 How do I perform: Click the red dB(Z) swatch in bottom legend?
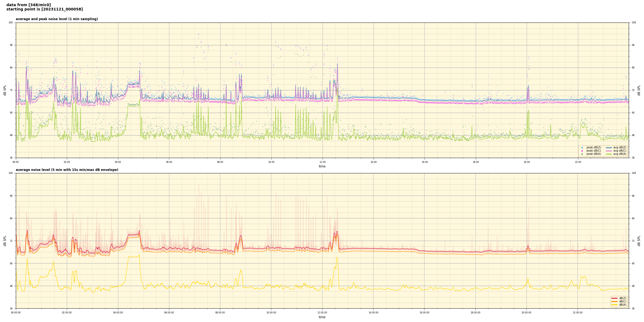(x=614, y=298)
